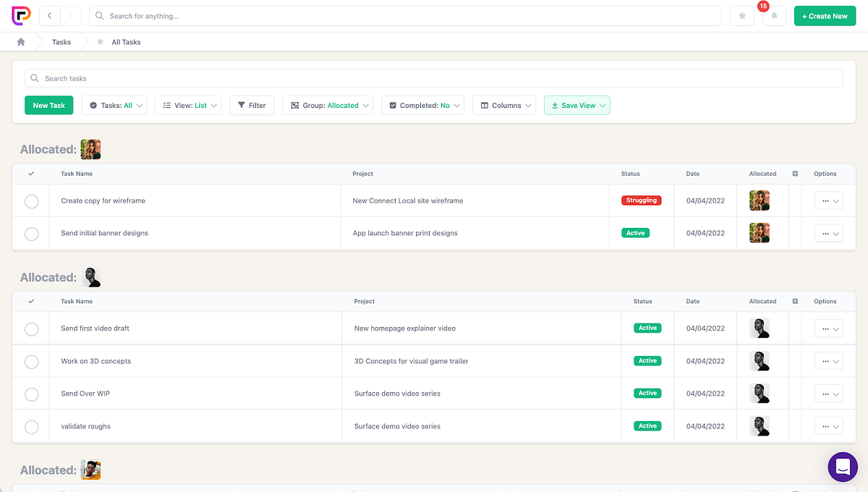Mark 'Send first video draft' task complete

point(32,328)
